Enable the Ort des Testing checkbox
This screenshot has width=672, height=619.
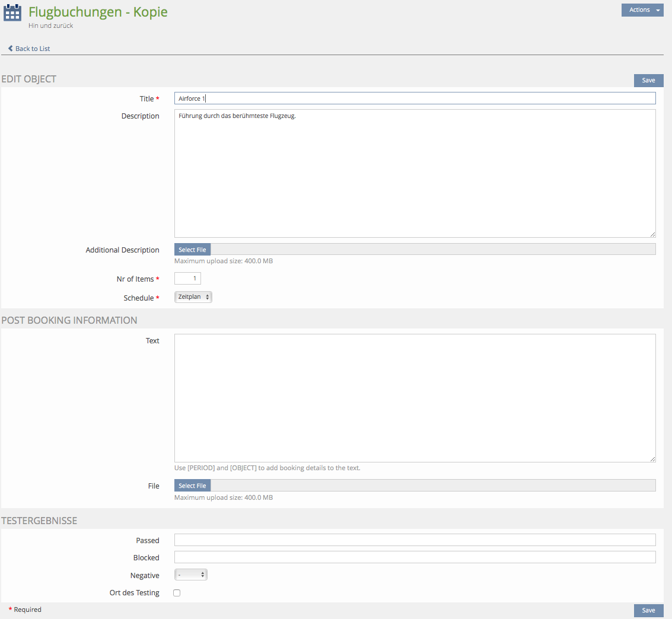177,593
